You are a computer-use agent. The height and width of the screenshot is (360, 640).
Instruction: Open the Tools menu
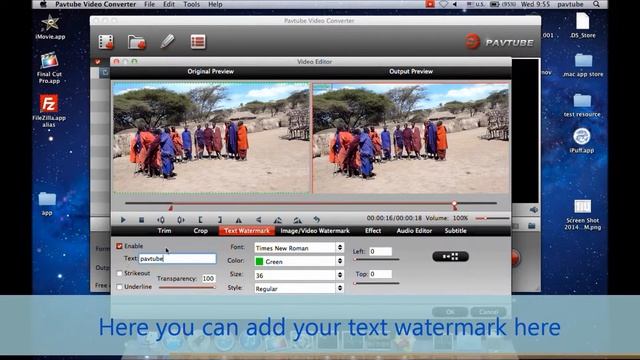point(191,4)
